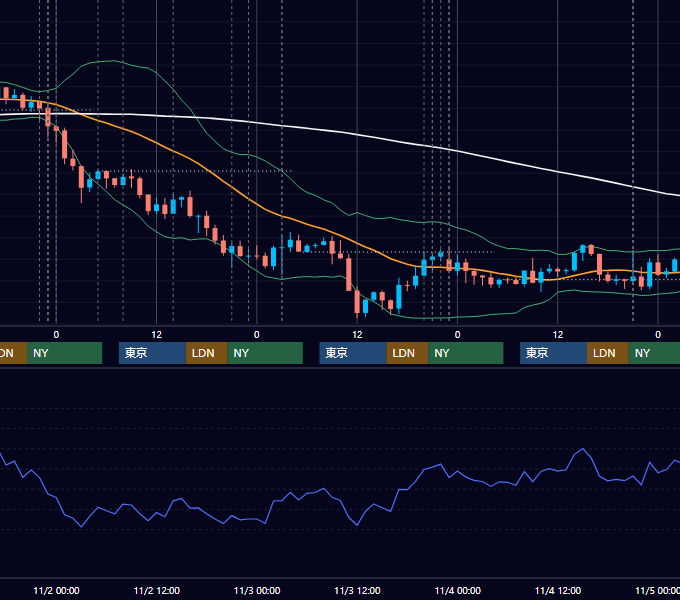The height and width of the screenshot is (600, 680).
Task: Select the 11/2 東京 session block
Action: pyautogui.click(x=152, y=353)
